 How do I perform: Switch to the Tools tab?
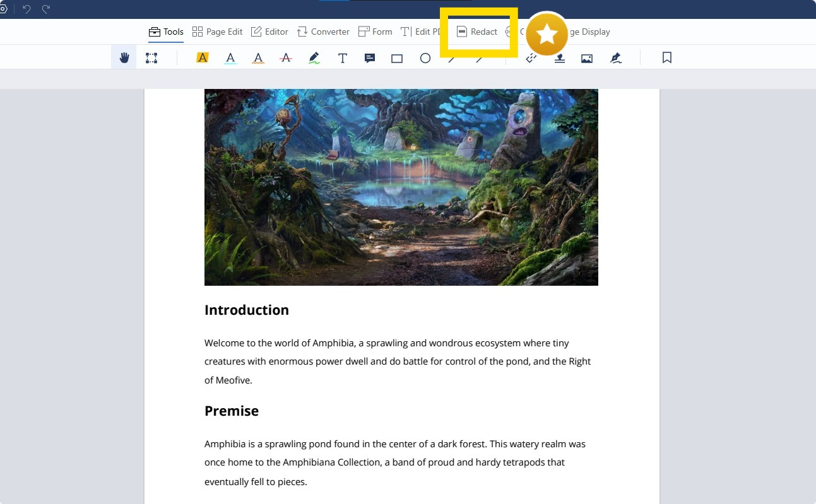[x=166, y=32]
